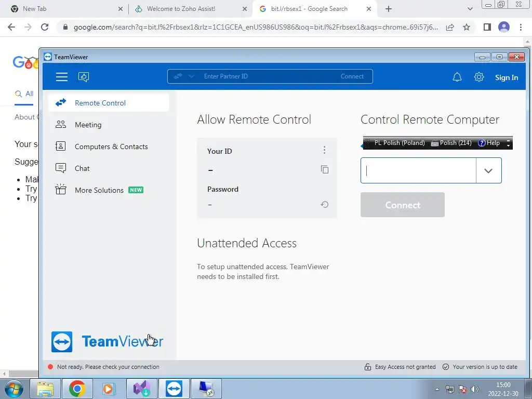Screen dimensions: 532x399
Task: Open Computers & Contacts
Action: coord(109,147)
